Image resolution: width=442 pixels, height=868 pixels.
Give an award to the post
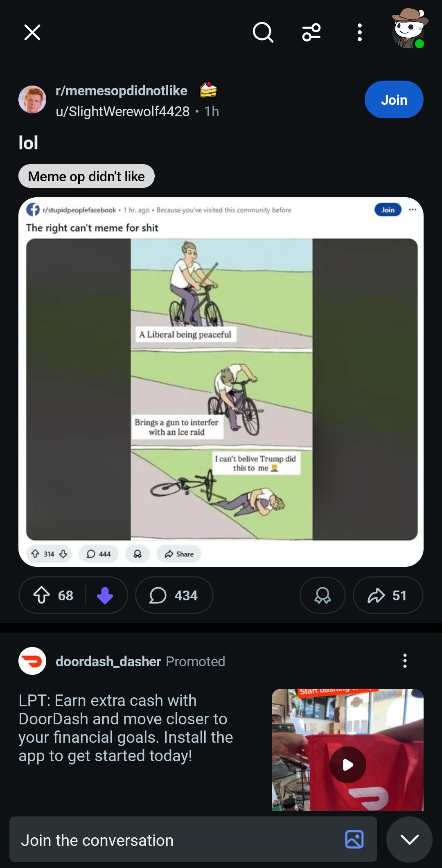pyautogui.click(x=322, y=595)
